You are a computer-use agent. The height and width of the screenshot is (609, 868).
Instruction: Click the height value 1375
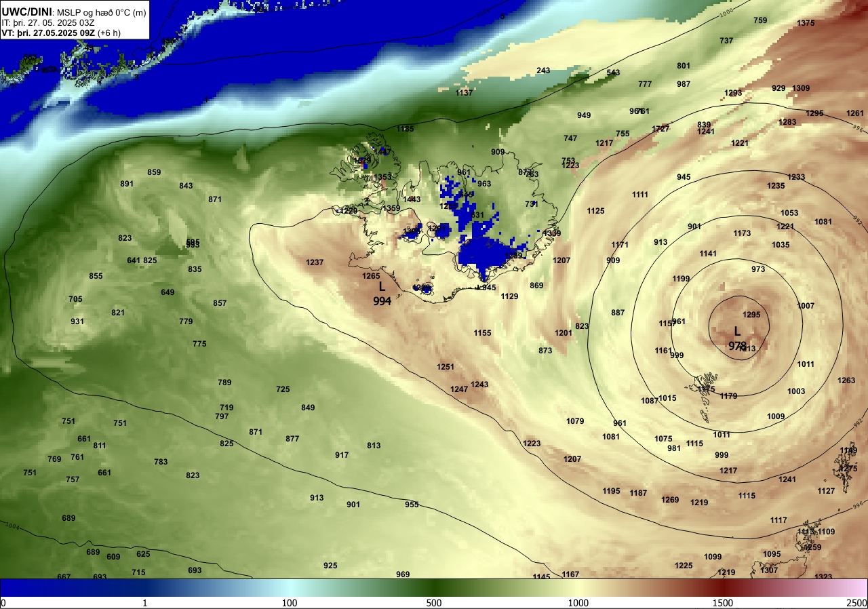pos(806,23)
